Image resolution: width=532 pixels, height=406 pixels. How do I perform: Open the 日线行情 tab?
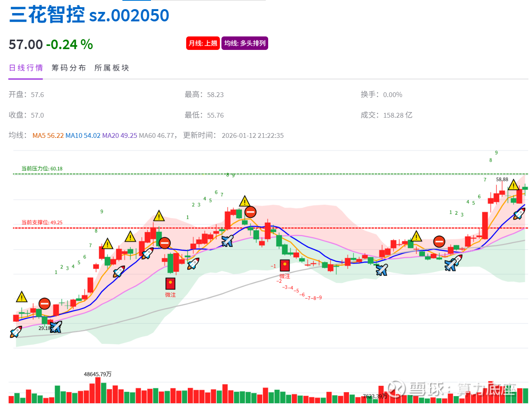26,68
